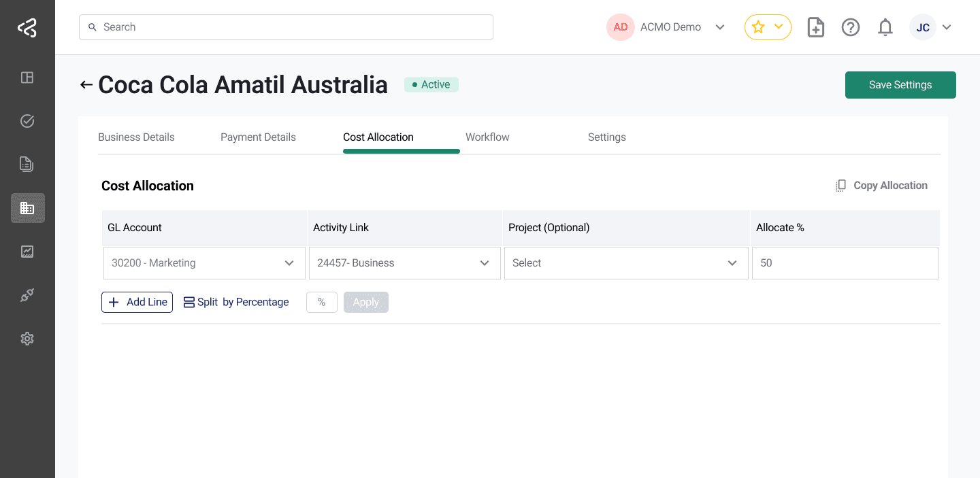Screen dimensions: 980x478
Task: Click Split by Percentage label
Action: tap(243, 303)
